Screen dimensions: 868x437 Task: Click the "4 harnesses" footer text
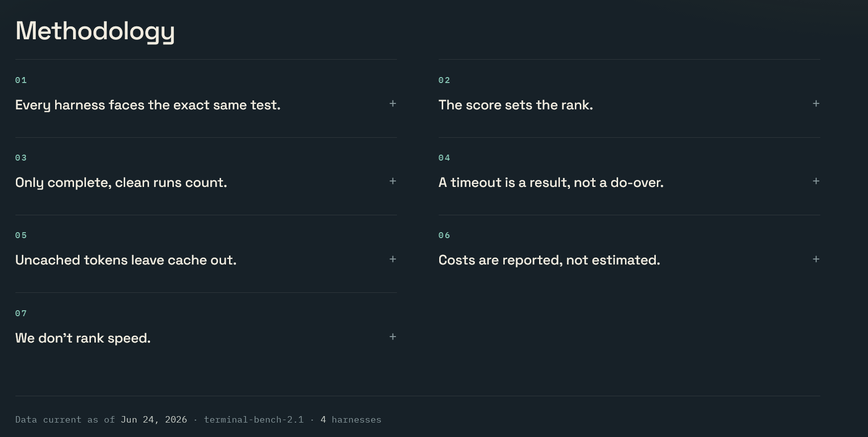(x=351, y=420)
